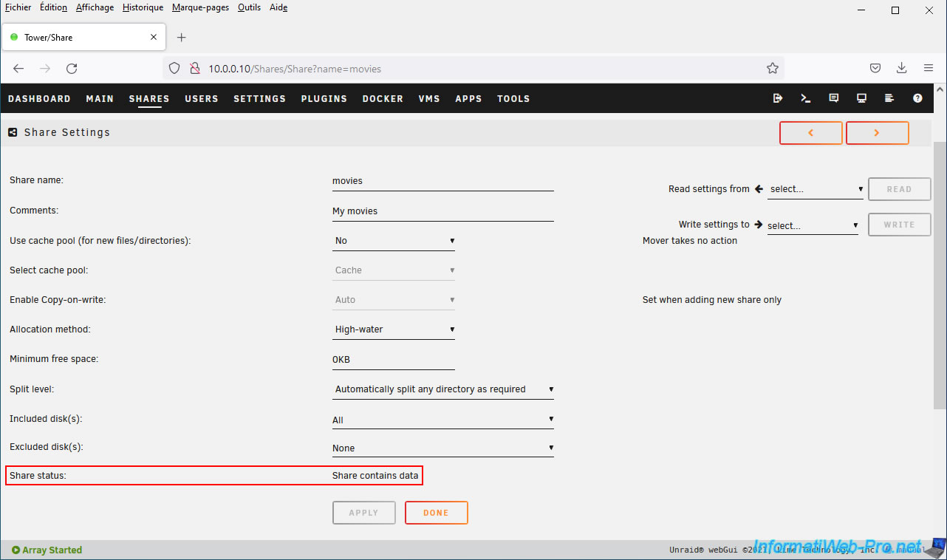Open the feedback icon in header

click(834, 98)
